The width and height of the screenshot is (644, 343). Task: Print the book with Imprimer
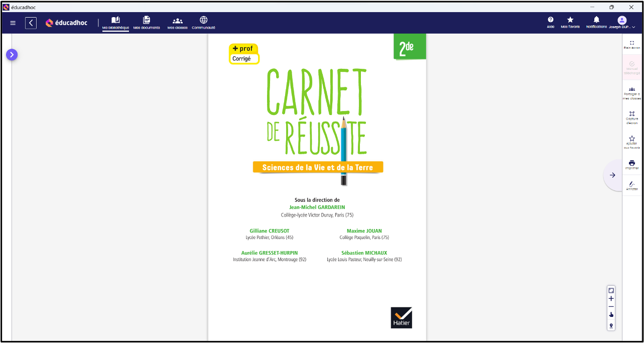point(632,164)
